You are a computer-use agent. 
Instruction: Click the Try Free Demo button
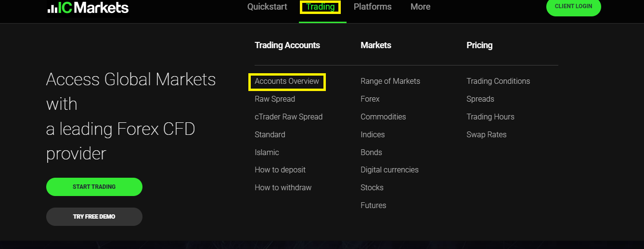pyautogui.click(x=94, y=217)
